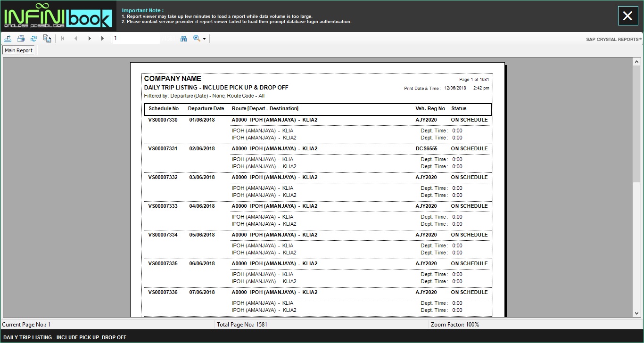Click departure date 07/06/2018
Viewport: 644px width, 343px height.
[x=202, y=293]
